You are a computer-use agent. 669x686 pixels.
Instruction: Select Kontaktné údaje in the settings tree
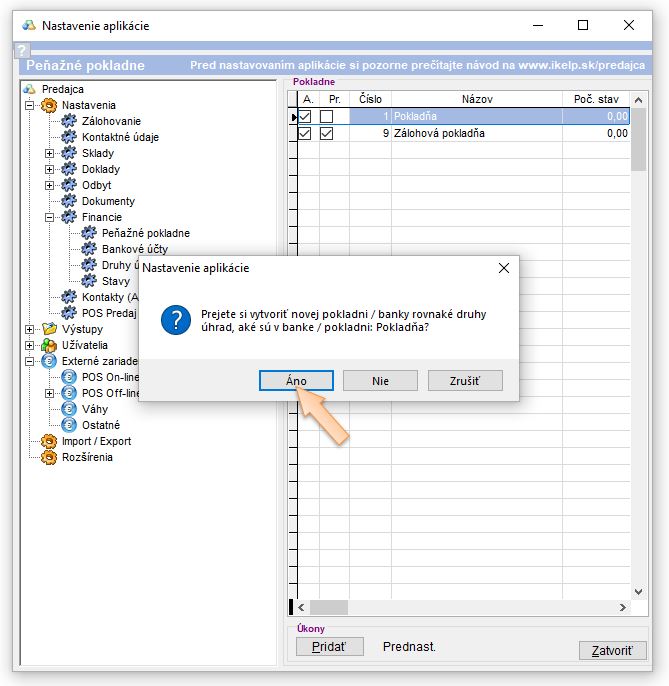tap(120, 137)
